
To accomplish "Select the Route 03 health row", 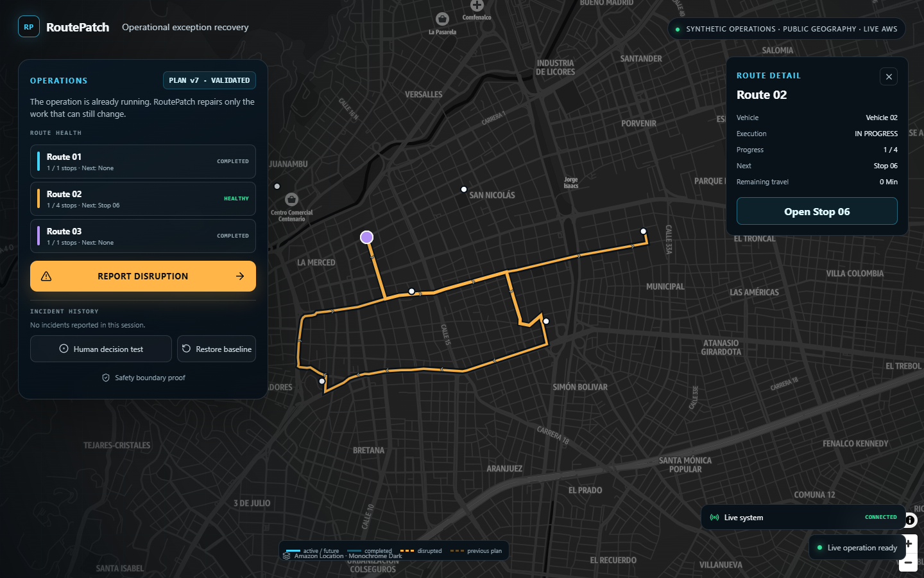I will coord(143,236).
